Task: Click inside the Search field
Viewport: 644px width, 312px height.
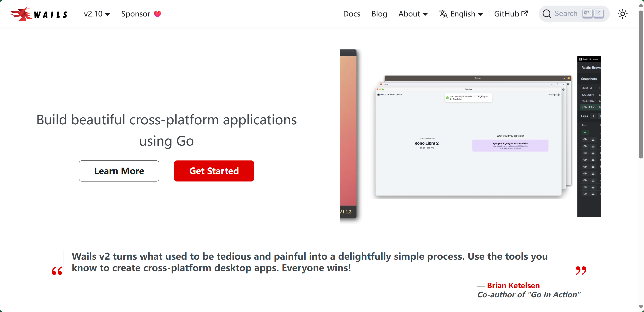Action: tap(566, 14)
